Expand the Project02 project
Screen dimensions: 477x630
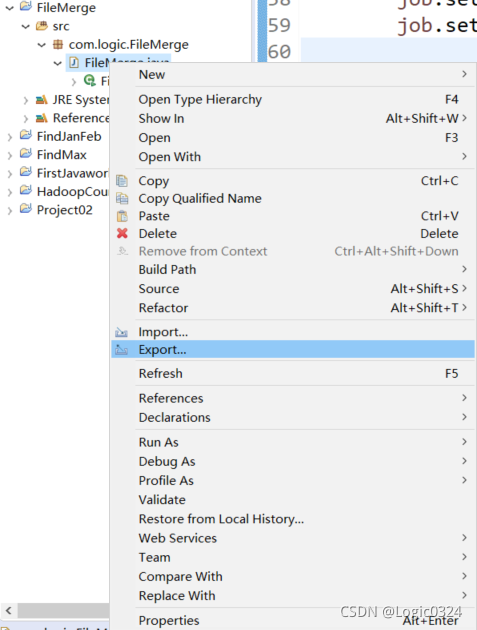point(10,211)
